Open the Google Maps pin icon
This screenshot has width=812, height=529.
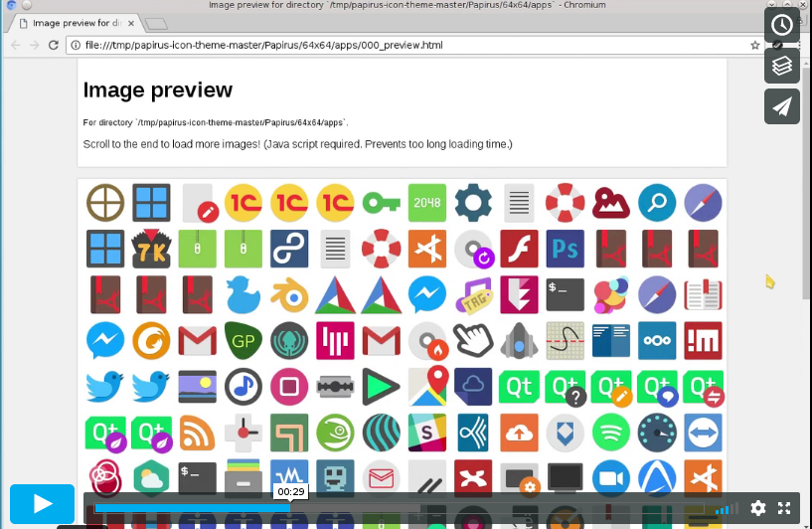coord(427,386)
